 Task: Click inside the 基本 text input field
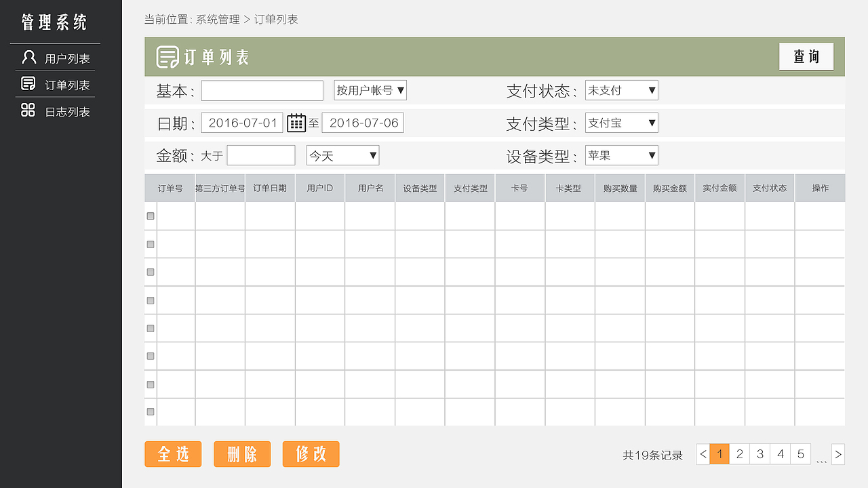262,89
